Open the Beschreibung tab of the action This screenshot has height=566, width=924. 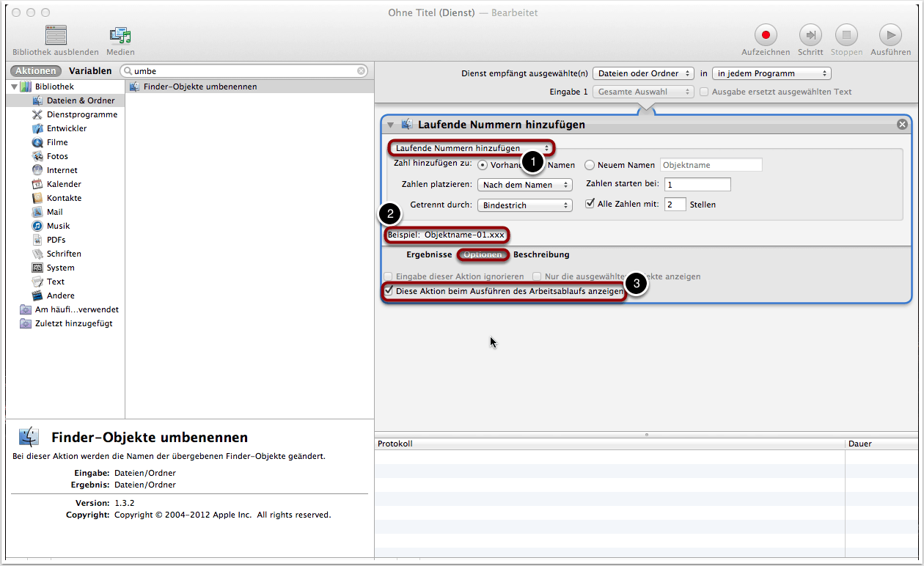click(541, 254)
